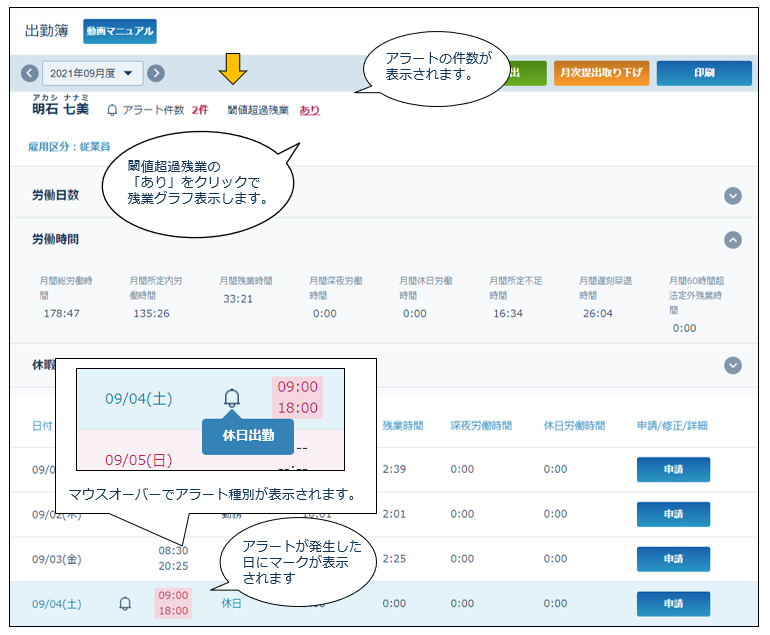Click the bell alert icon on 09/04(土) row

(x=125, y=604)
